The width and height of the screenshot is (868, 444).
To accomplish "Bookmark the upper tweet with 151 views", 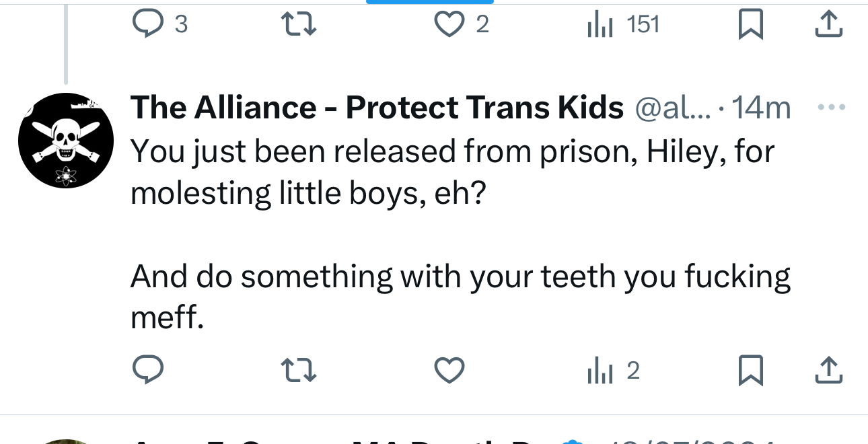I will [750, 25].
